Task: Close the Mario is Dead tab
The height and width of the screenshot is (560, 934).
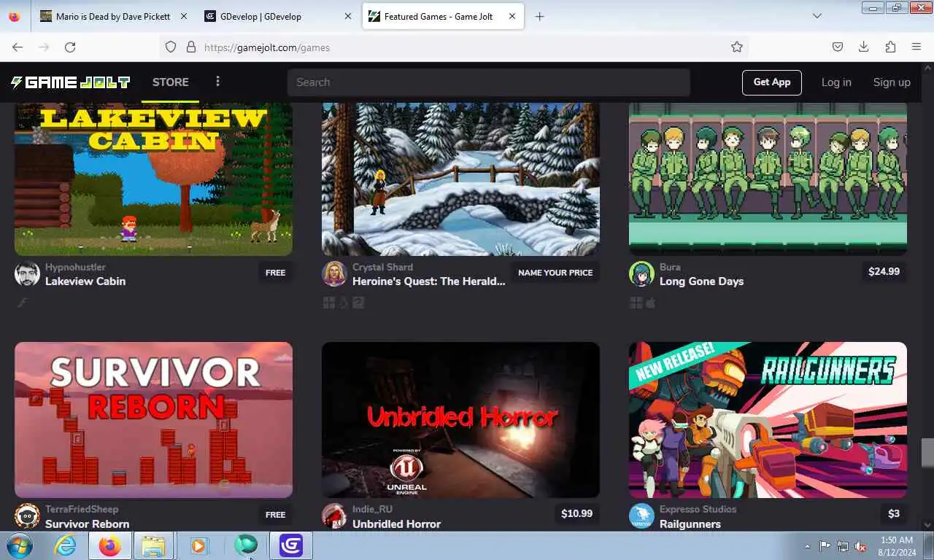Action: [182, 16]
